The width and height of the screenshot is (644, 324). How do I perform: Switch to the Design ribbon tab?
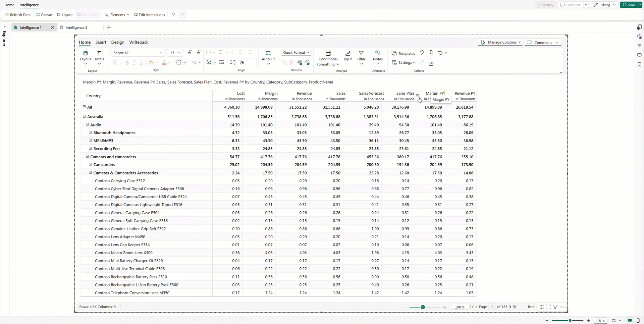(118, 42)
